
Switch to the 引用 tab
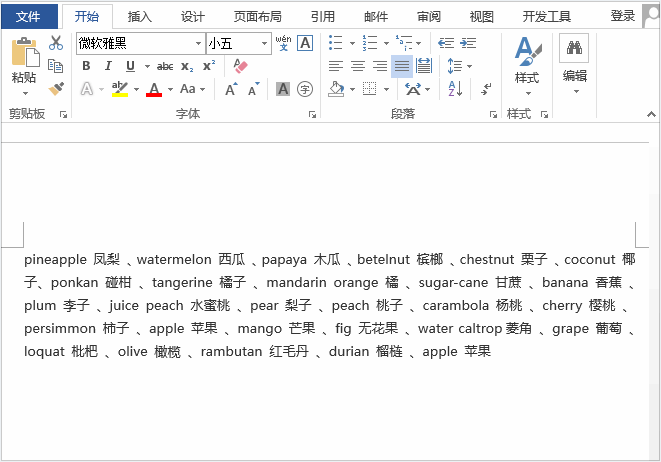[x=322, y=16]
